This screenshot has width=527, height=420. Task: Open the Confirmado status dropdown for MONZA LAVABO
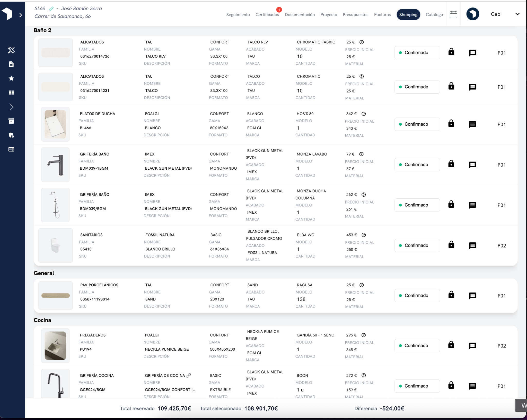point(417,165)
